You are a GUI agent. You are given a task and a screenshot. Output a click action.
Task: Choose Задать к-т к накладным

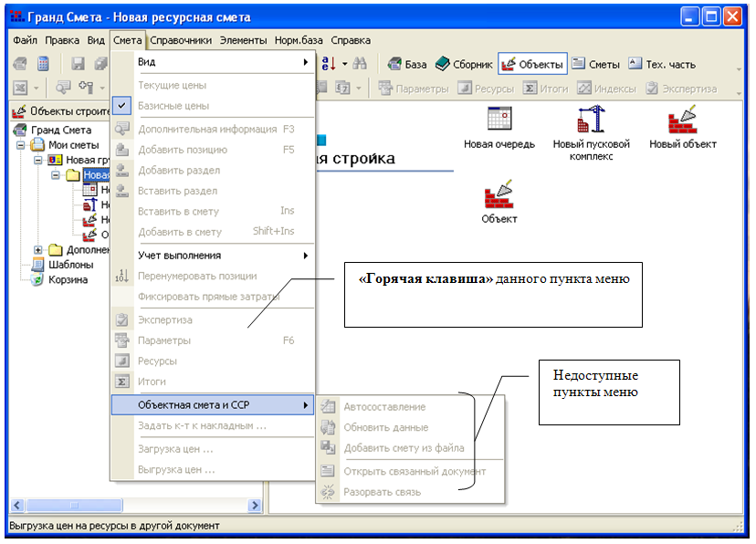[x=213, y=426]
